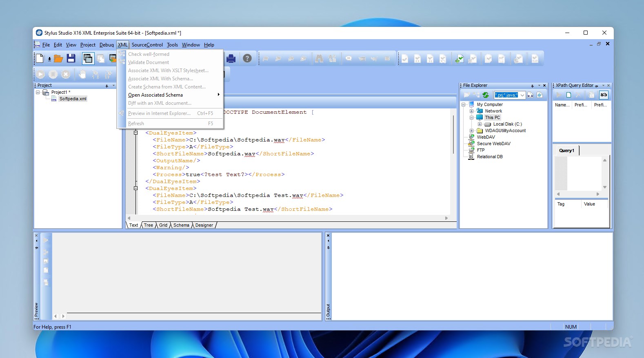Open the File Explorer panel options arrow

tap(539, 86)
